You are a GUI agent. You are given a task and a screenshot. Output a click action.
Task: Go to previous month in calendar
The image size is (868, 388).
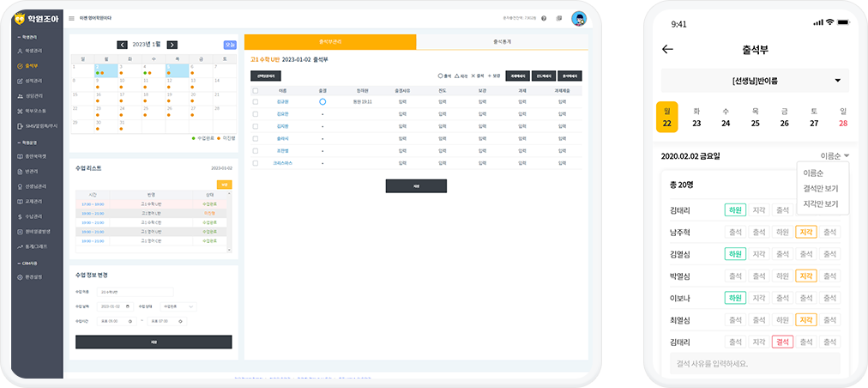pos(122,45)
